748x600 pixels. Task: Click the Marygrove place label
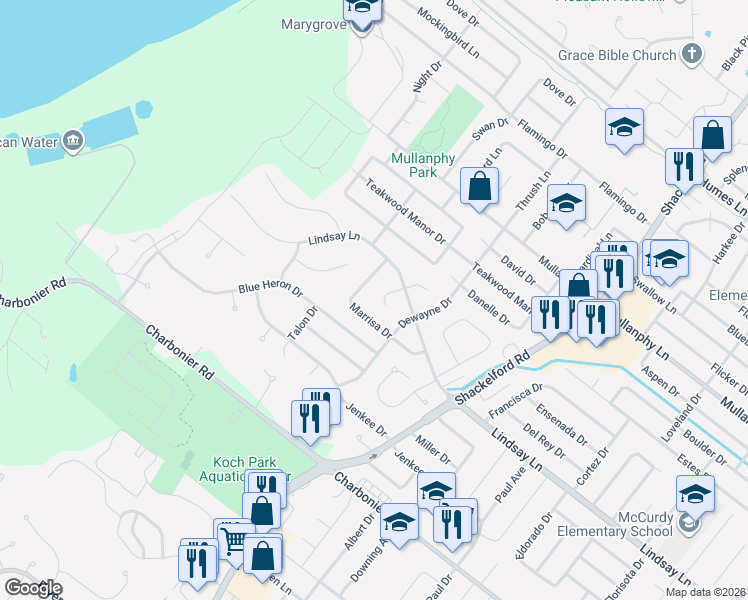tap(314, 24)
